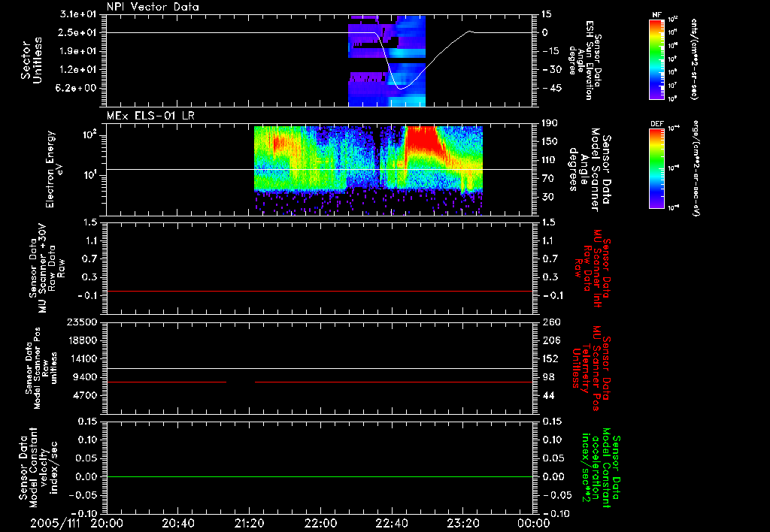Click the minimum of the sun elevation curve
This screenshot has width=770, height=532.
[402, 89]
